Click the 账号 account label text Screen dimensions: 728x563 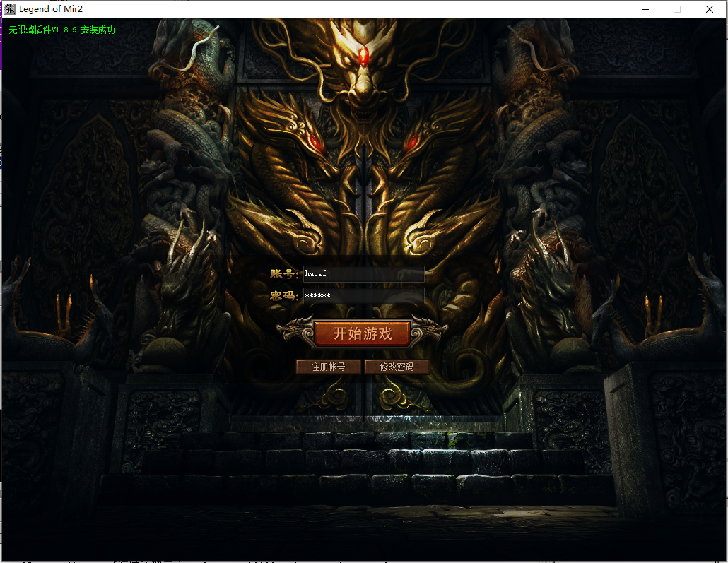click(284, 274)
